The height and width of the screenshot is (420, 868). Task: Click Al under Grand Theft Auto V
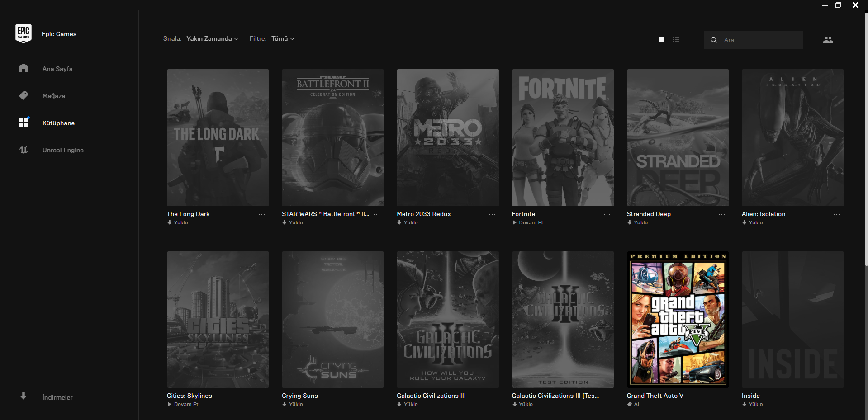pyautogui.click(x=633, y=404)
